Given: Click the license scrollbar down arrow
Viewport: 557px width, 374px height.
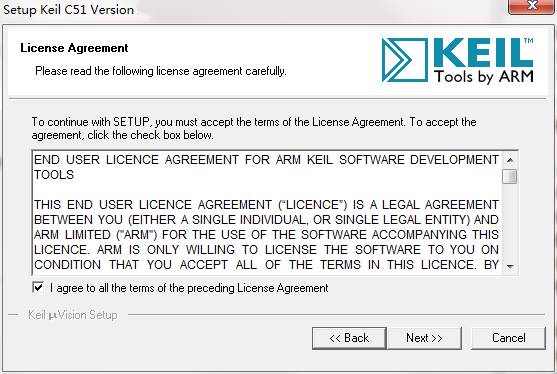Looking at the screenshot, I should (510, 266).
